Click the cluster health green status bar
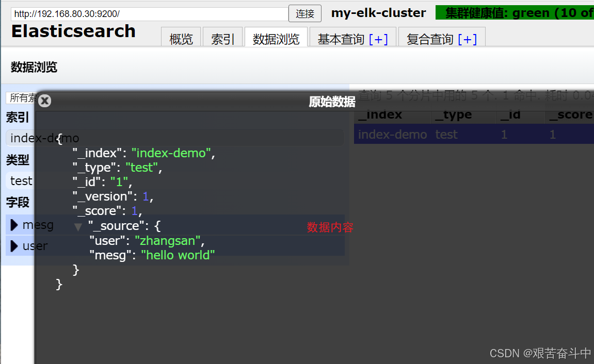 [x=515, y=12]
